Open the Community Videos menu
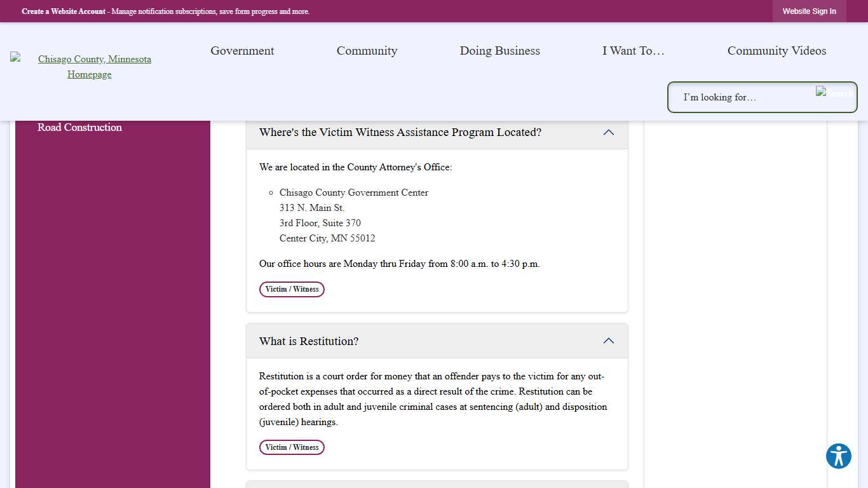This screenshot has height=488, width=868. point(776,51)
